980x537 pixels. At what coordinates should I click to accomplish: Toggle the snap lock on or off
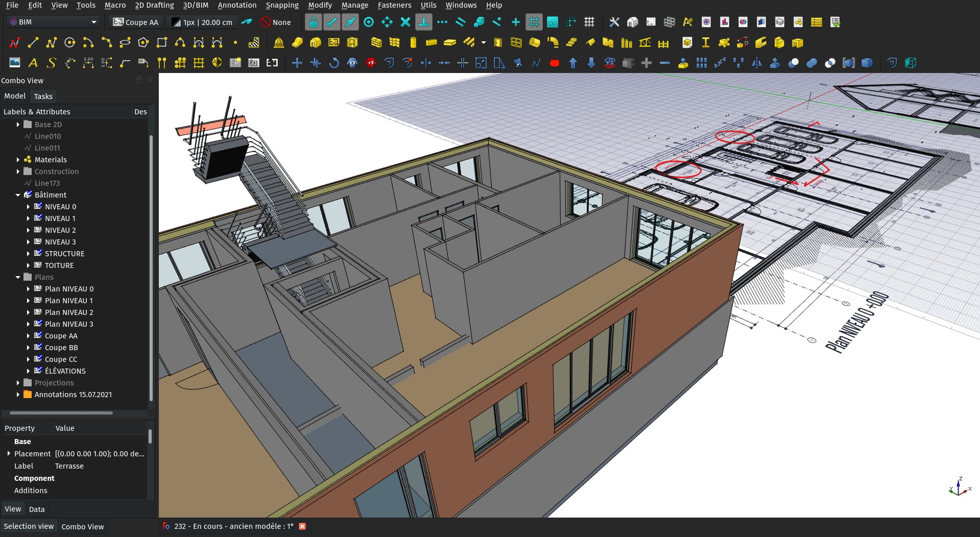click(313, 22)
